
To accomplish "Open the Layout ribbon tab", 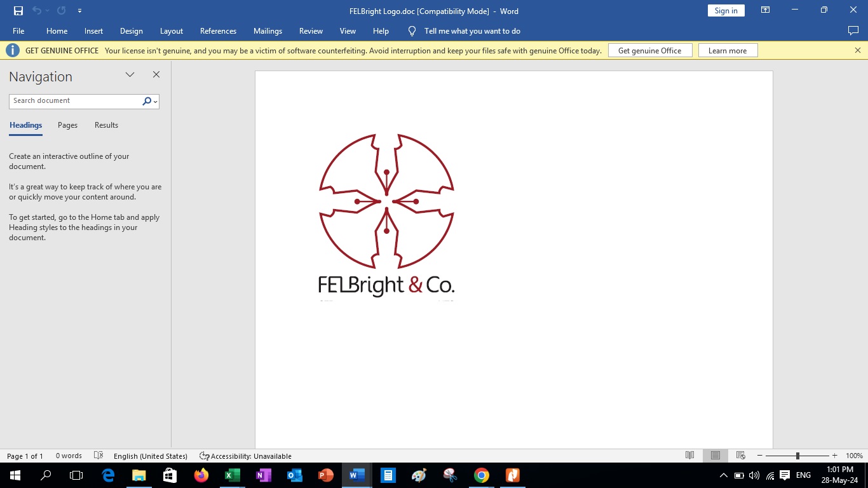I will pos(172,30).
